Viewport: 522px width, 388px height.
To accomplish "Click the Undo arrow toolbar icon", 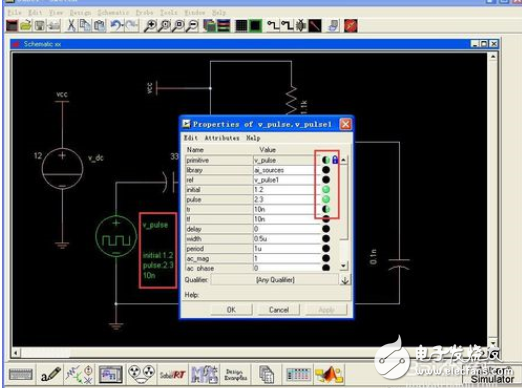I will point(116,26).
